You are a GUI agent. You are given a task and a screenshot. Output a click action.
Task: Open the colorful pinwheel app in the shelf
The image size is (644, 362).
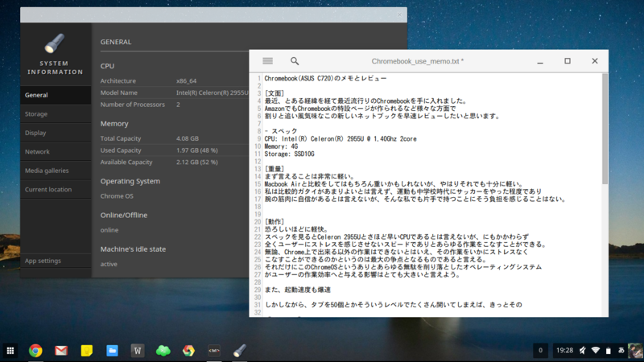(188, 351)
